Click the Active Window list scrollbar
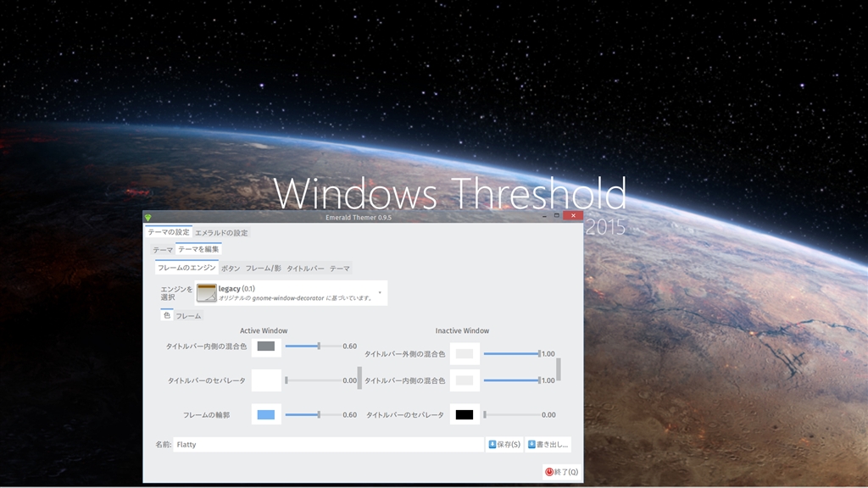Viewport: 868px width, 488px height. pyautogui.click(x=359, y=378)
